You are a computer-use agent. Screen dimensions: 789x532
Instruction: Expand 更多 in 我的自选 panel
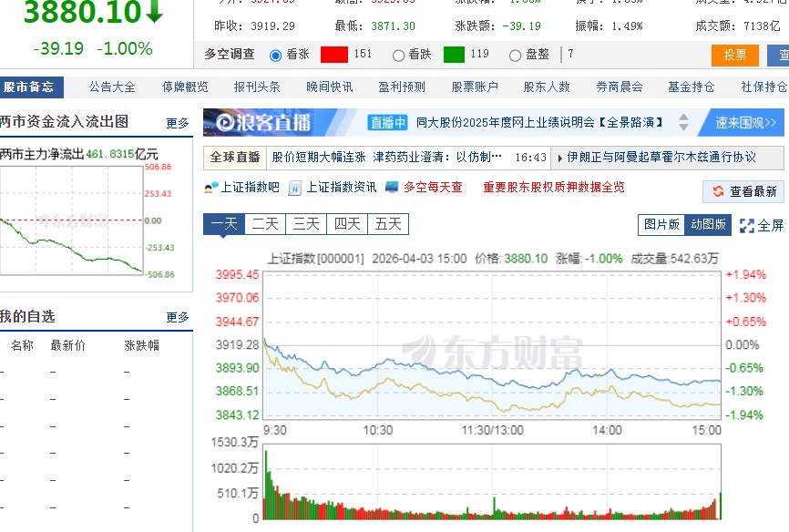click(x=179, y=317)
